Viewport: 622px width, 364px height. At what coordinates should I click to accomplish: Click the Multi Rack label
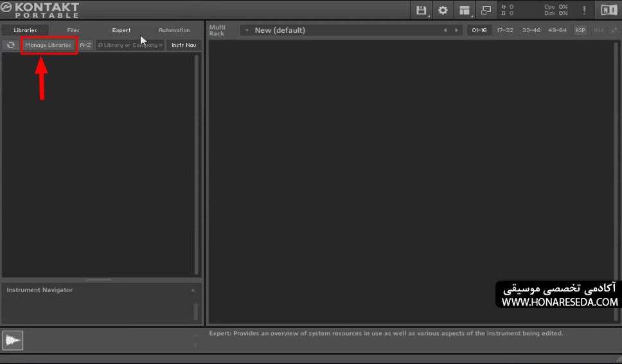[x=217, y=30]
